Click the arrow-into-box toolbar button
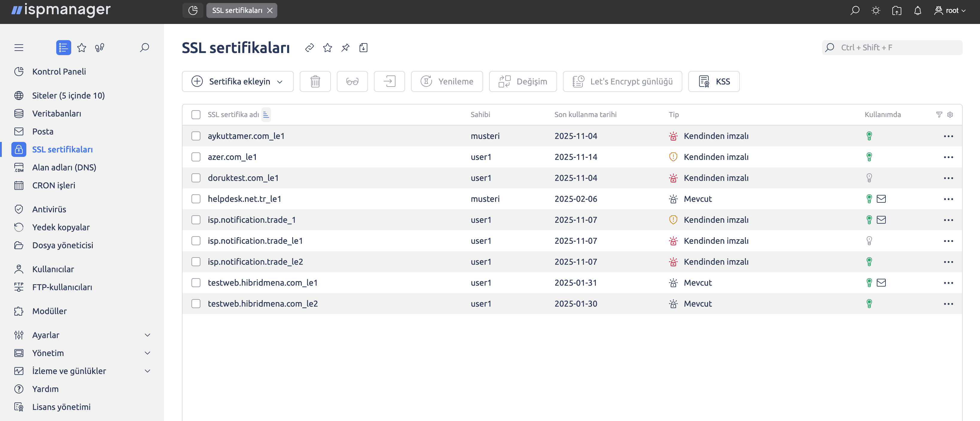Image resolution: width=980 pixels, height=421 pixels. (x=389, y=81)
